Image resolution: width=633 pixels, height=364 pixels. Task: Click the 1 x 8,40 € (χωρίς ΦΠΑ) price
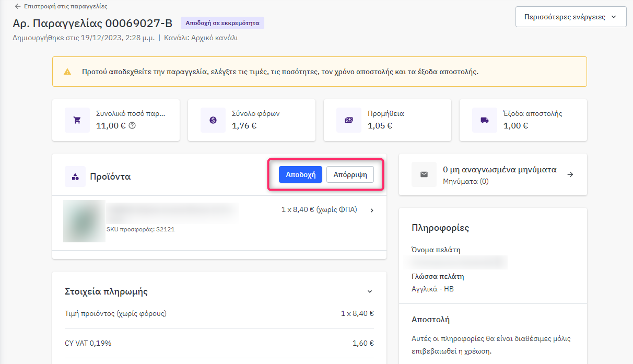tap(319, 210)
